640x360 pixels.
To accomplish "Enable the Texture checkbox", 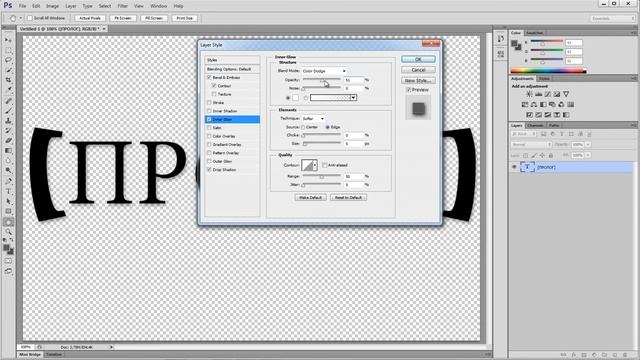I will (214, 94).
